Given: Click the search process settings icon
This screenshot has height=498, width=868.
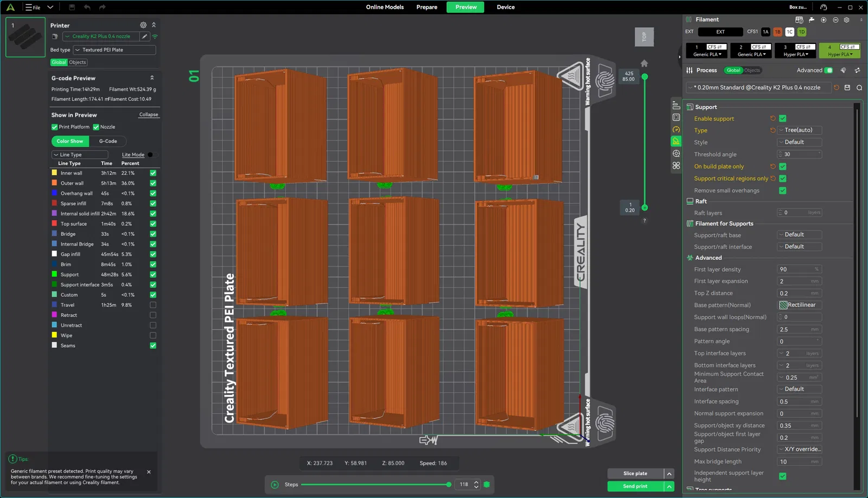Looking at the screenshot, I should click(859, 87).
